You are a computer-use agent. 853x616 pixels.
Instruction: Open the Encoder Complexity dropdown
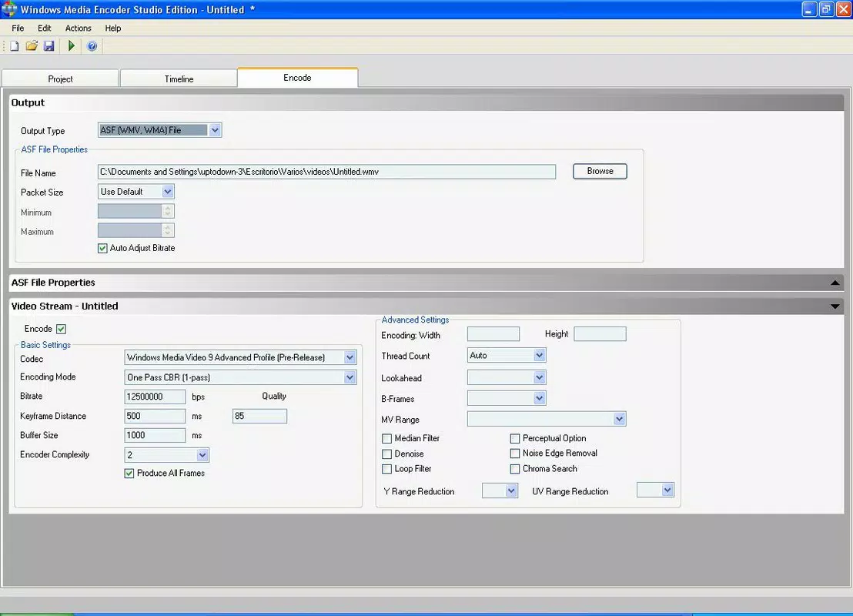click(x=167, y=455)
